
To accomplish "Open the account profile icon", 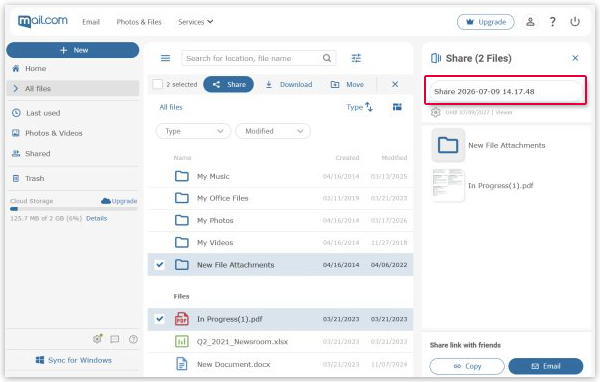I will pyautogui.click(x=530, y=22).
